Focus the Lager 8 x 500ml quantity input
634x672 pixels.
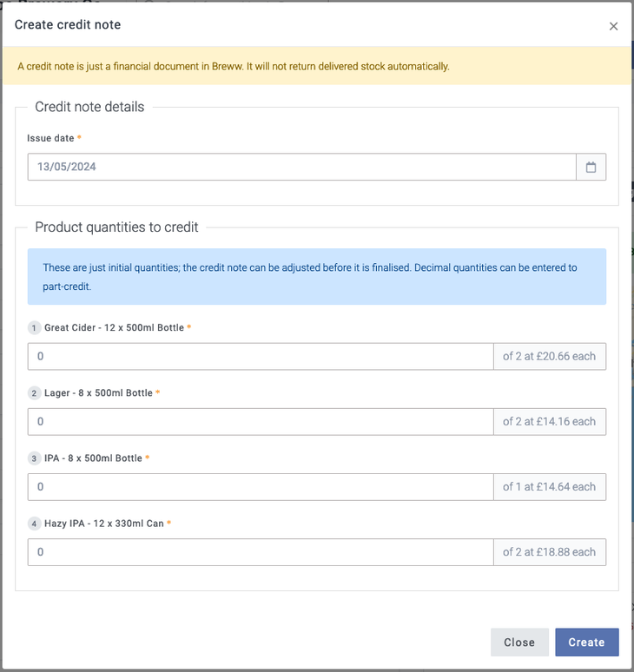[261, 421]
